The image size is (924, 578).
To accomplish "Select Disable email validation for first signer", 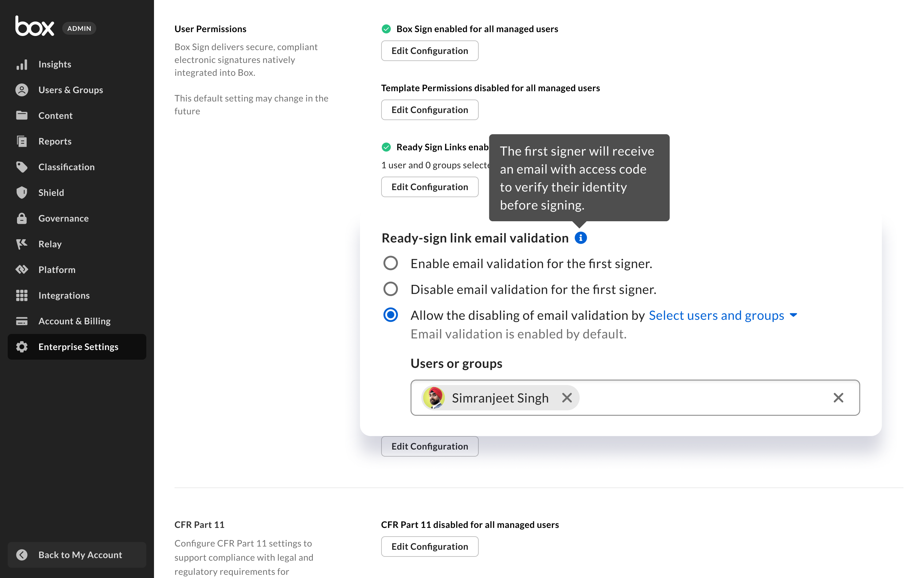I will 390,289.
